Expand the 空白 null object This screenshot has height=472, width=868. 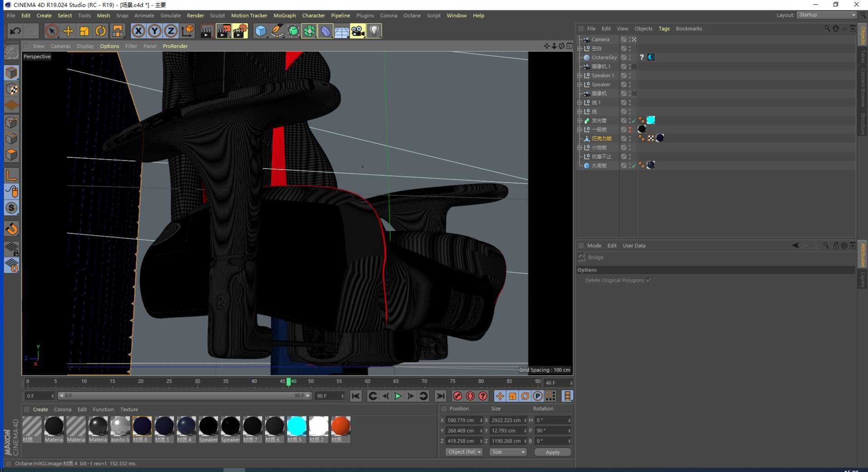click(580, 48)
